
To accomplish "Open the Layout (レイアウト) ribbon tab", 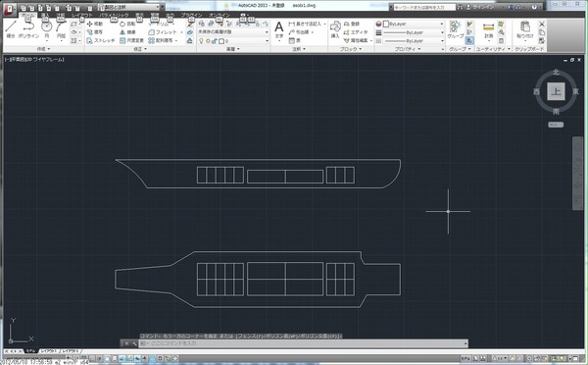I will click(x=81, y=15).
